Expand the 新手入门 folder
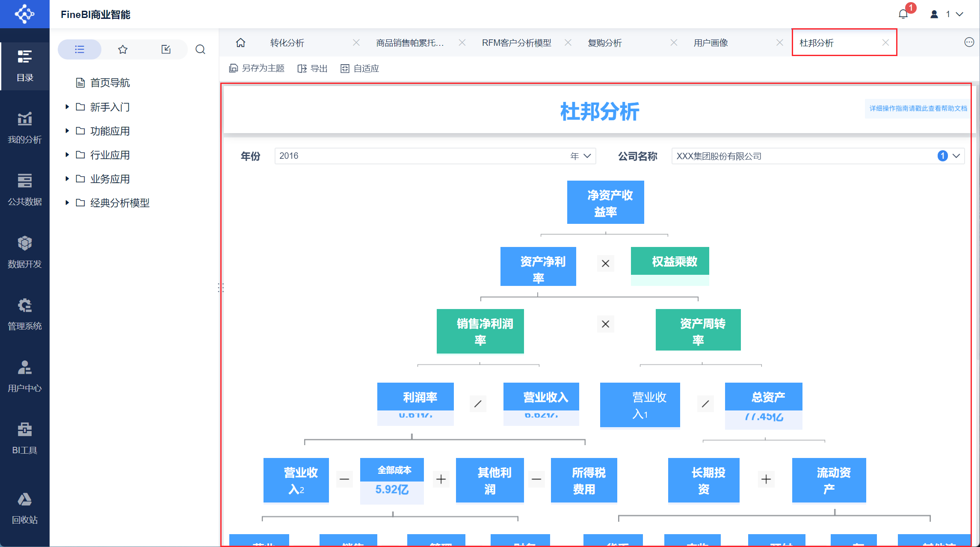The image size is (980, 547). [x=67, y=107]
